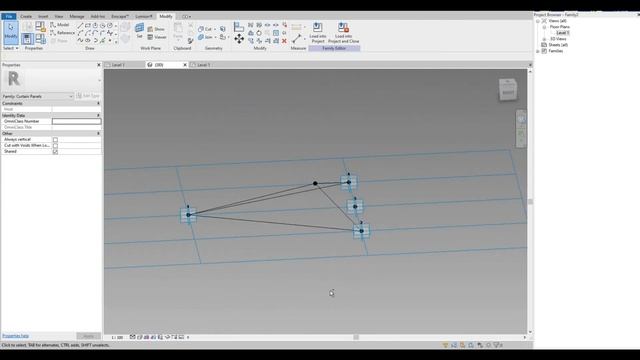Click the Sheets (all) browser icon
Screen dimensions: 640x360
coord(544,45)
